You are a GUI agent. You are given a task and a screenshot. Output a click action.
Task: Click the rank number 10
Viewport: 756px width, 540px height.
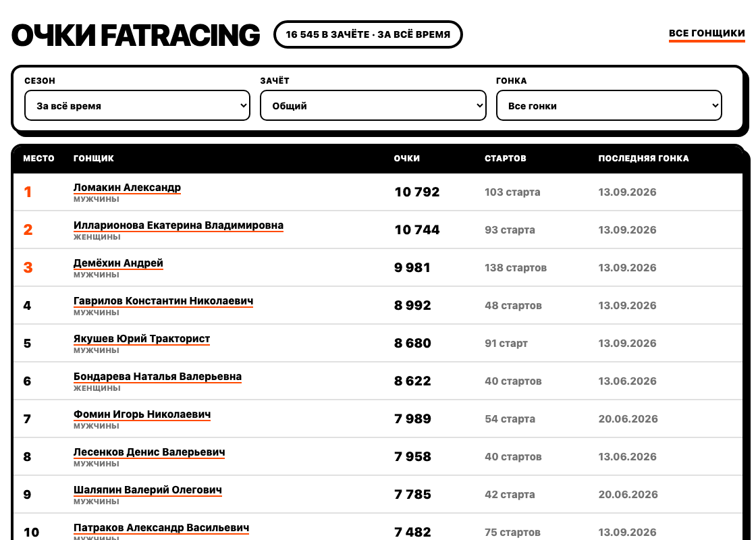[x=31, y=533]
